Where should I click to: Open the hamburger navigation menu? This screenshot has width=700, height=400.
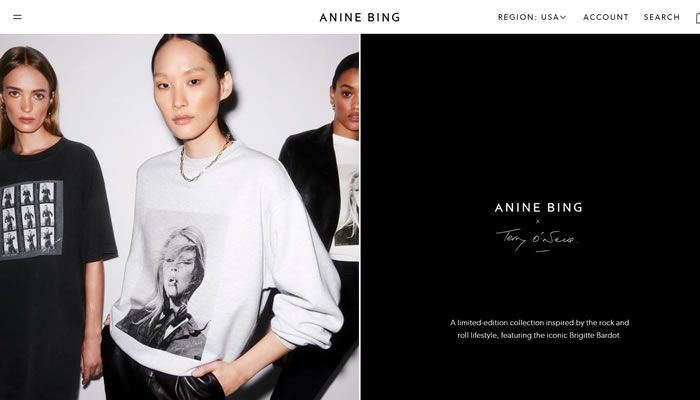[x=17, y=17]
